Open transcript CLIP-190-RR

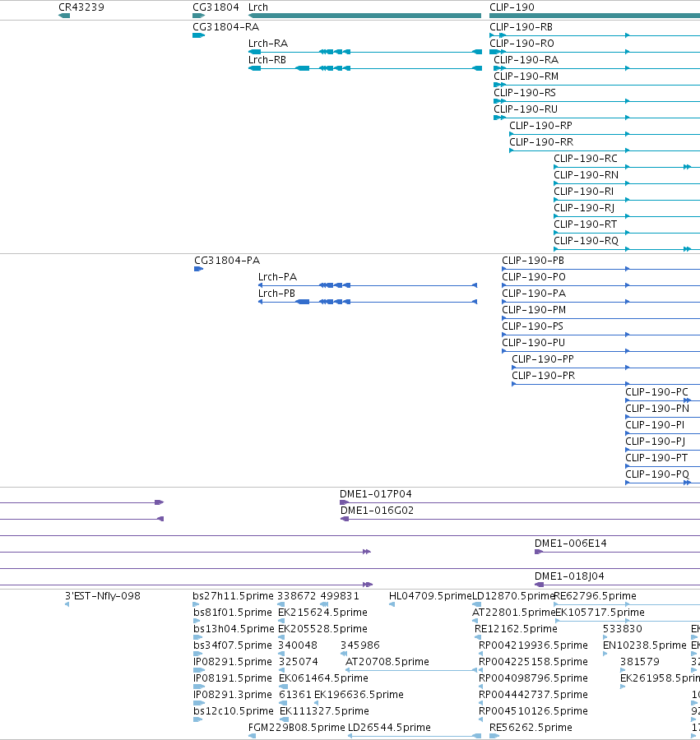tap(541, 142)
